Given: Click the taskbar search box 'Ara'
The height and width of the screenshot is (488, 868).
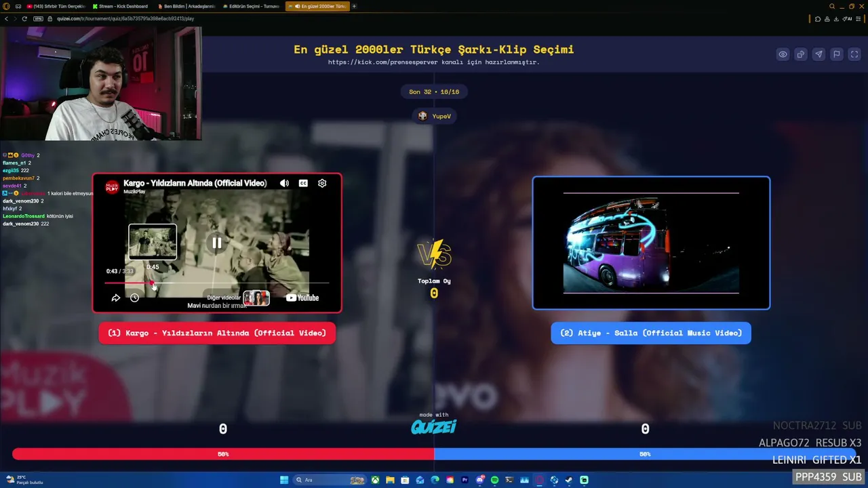Looking at the screenshot, I should (330, 480).
